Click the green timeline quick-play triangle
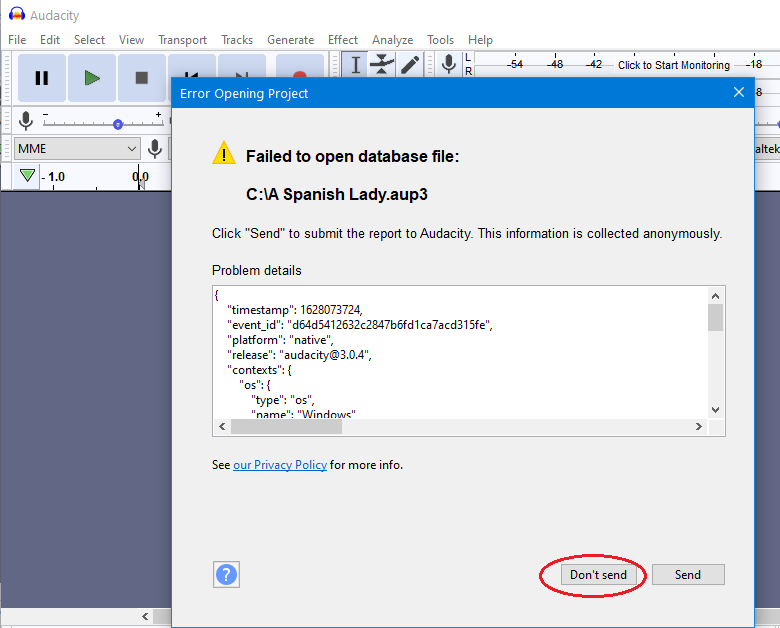 (27, 176)
